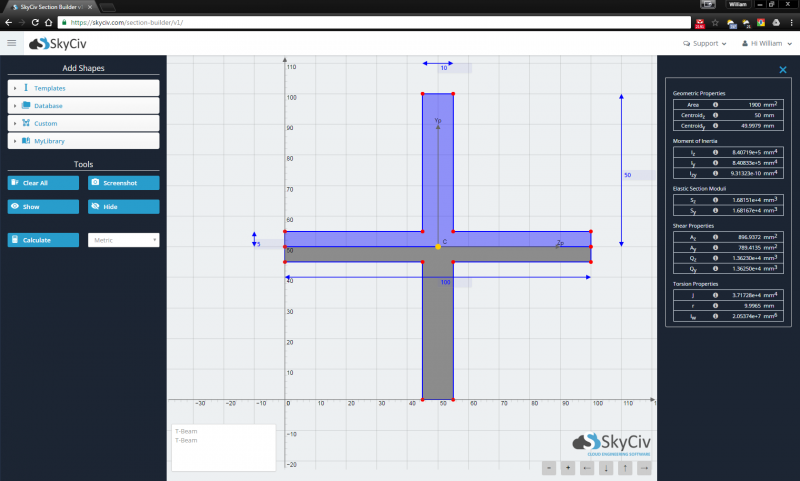Reload the page with the refresh icon

[x=35, y=22]
